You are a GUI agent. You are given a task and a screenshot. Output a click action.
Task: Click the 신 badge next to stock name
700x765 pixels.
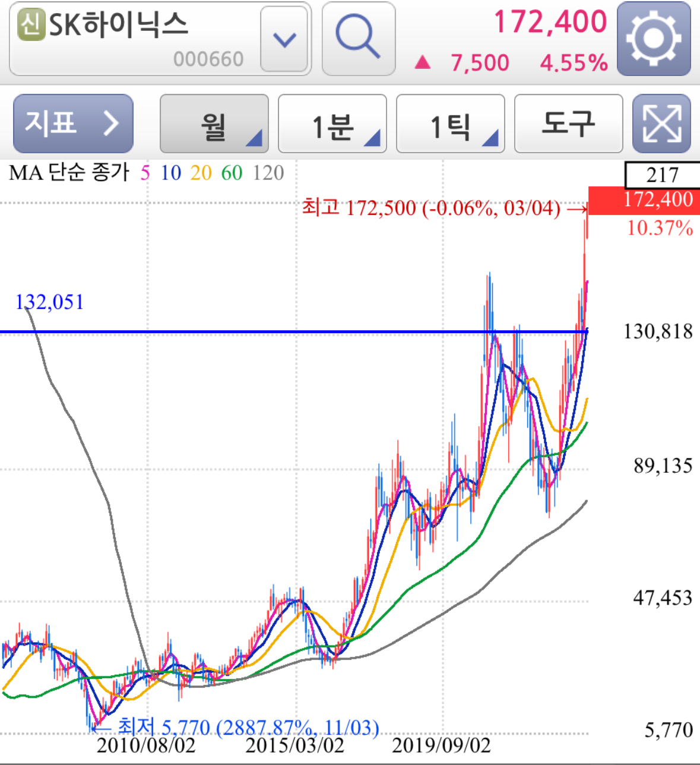31,25
